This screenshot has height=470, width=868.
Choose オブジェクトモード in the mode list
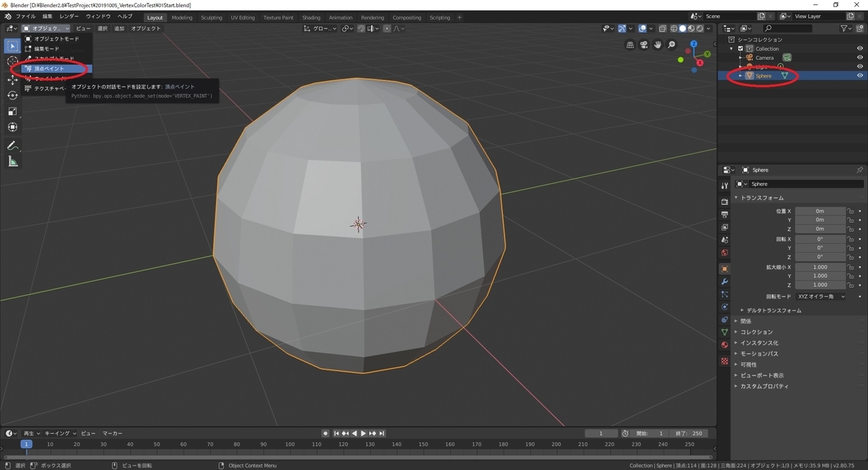coord(56,38)
